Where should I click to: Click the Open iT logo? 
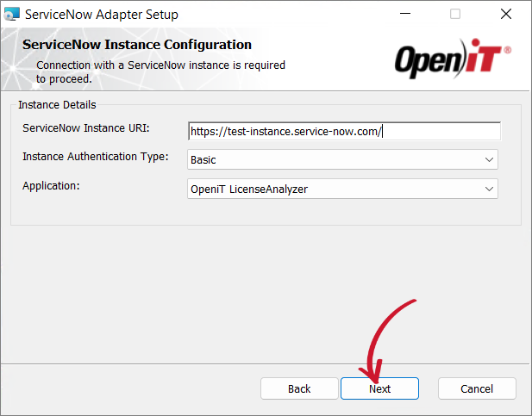click(453, 59)
